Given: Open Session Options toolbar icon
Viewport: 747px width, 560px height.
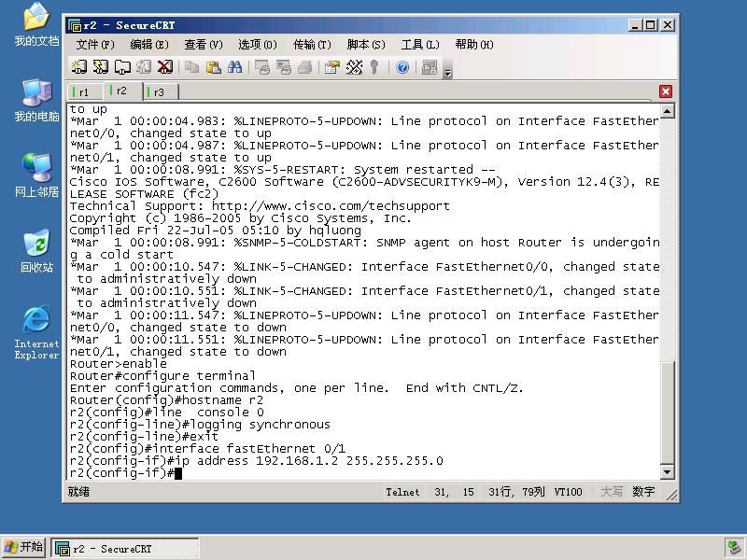Looking at the screenshot, I should tap(332, 67).
